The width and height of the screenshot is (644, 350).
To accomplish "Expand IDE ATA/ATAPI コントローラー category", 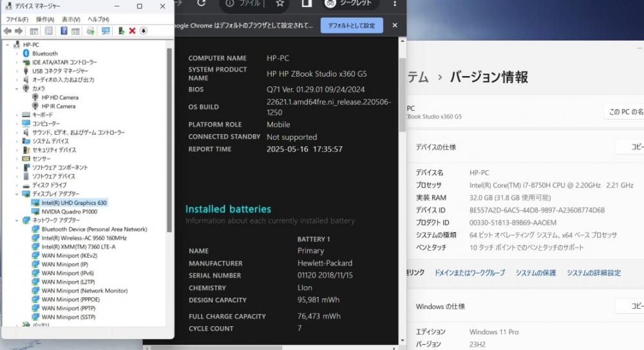I will click(x=17, y=62).
